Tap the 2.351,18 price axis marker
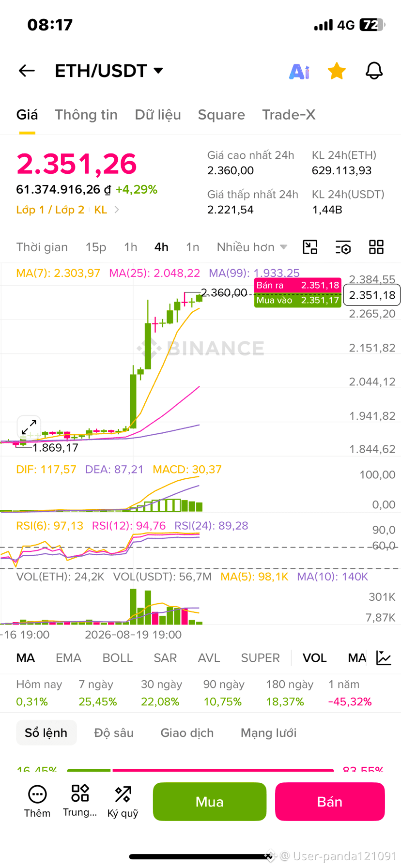Viewport: 401px width, 868px height. 372,295
